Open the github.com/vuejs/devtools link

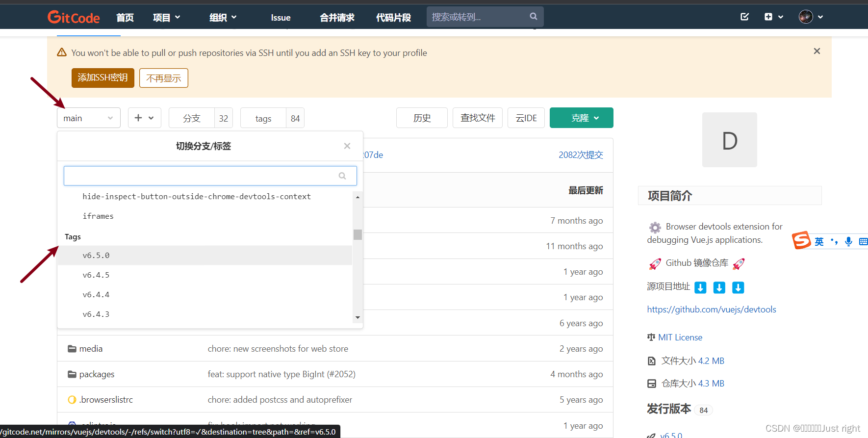(712, 309)
